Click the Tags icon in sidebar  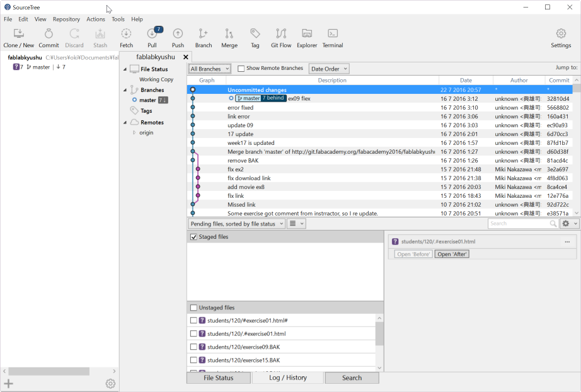(x=134, y=110)
